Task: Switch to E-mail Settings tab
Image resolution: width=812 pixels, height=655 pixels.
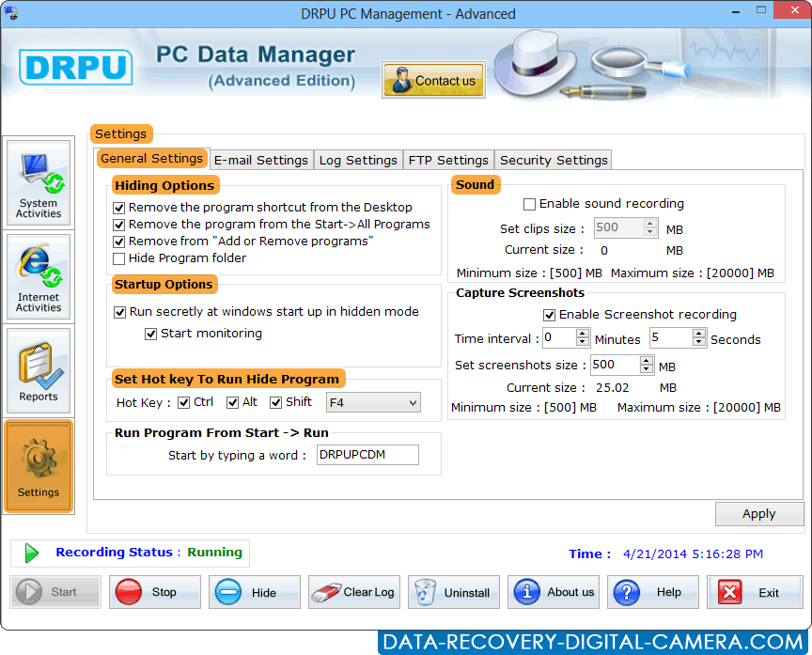Action: (261, 160)
